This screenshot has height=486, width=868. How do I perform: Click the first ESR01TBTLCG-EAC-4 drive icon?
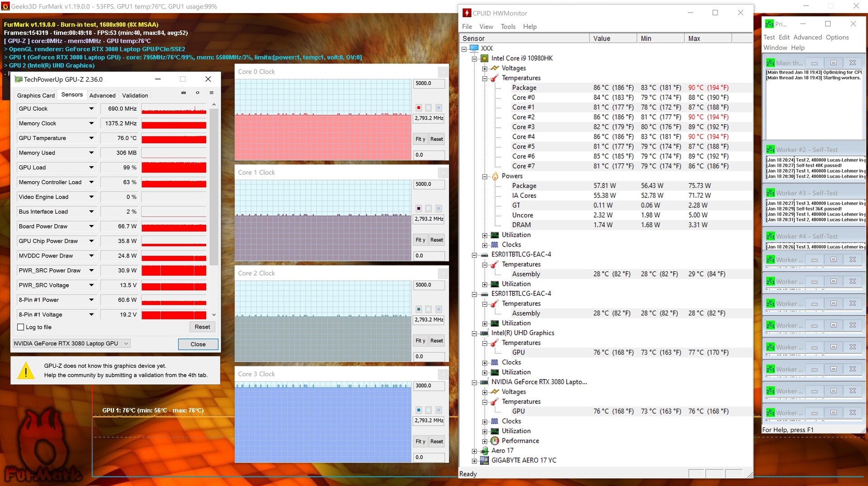[x=484, y=255]
